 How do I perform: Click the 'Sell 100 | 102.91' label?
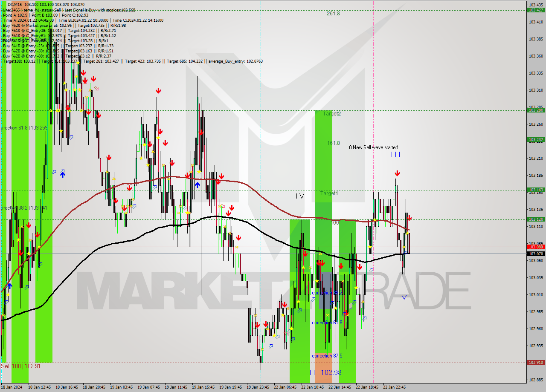click(20, 366)
